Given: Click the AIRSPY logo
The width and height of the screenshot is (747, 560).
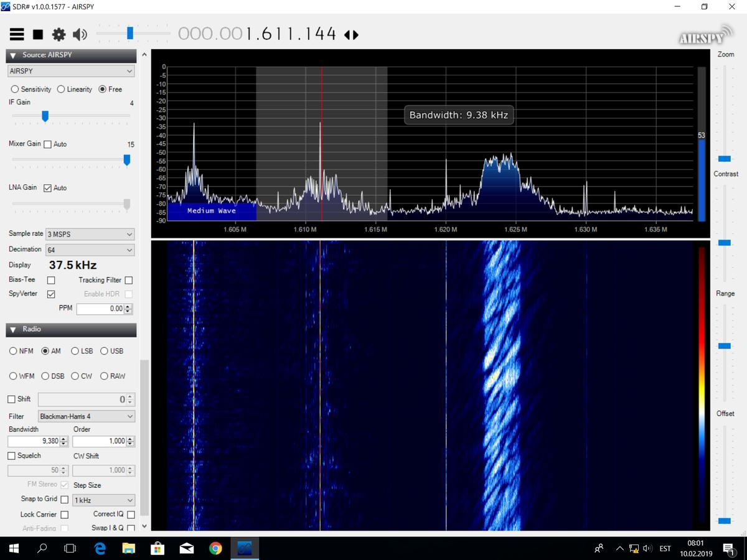Looking at the screenshot, I should 705,36.
